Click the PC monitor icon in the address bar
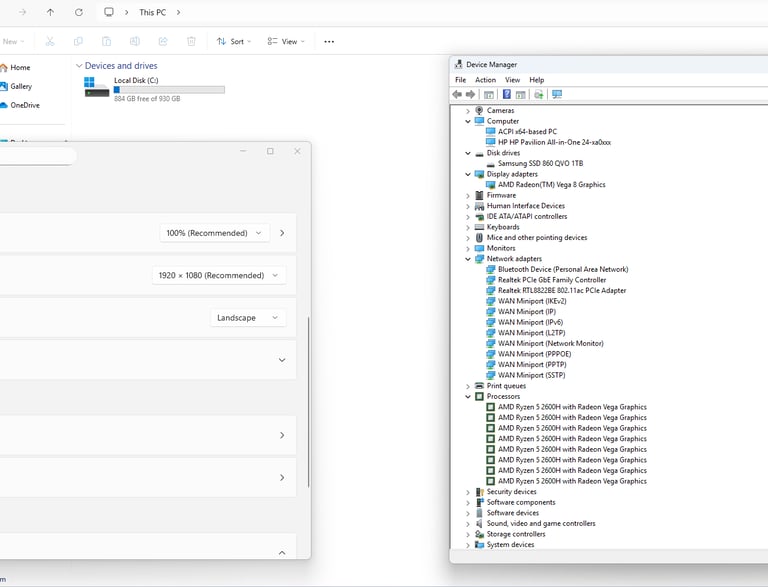 (x=109, y=12)
